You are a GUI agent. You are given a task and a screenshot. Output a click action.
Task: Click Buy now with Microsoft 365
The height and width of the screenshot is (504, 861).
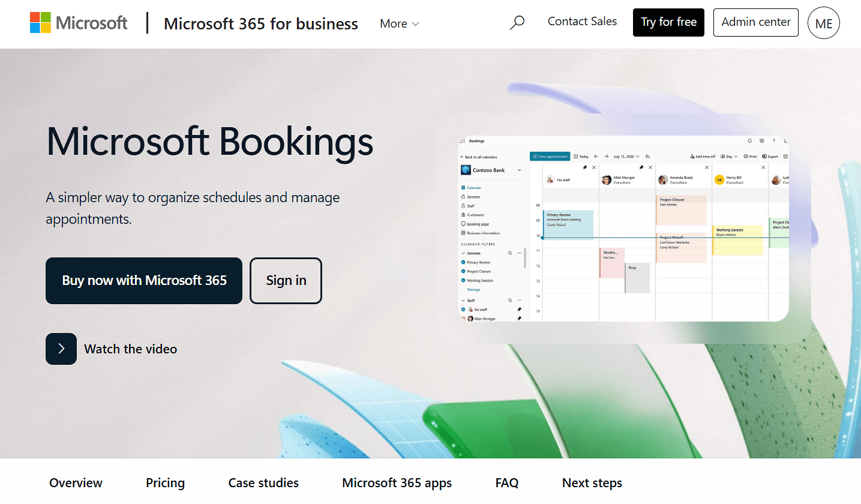tap(144, 280)
